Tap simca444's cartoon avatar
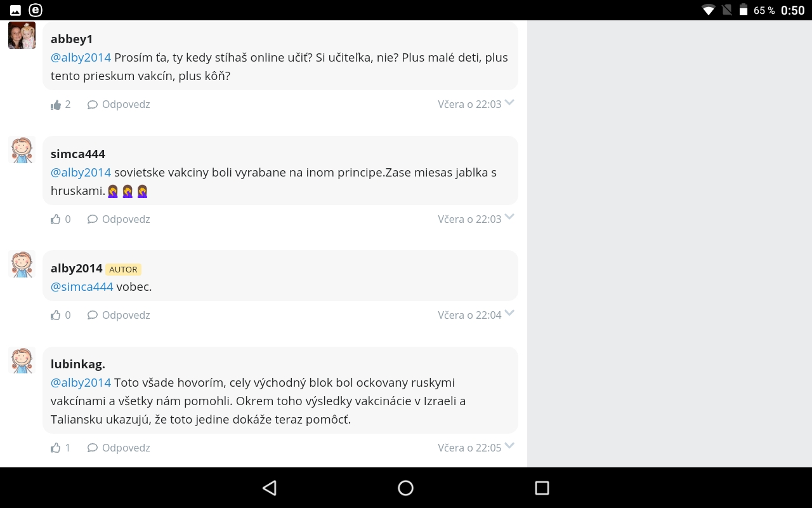This screenshot has height=508, width=812. (22, 150)
